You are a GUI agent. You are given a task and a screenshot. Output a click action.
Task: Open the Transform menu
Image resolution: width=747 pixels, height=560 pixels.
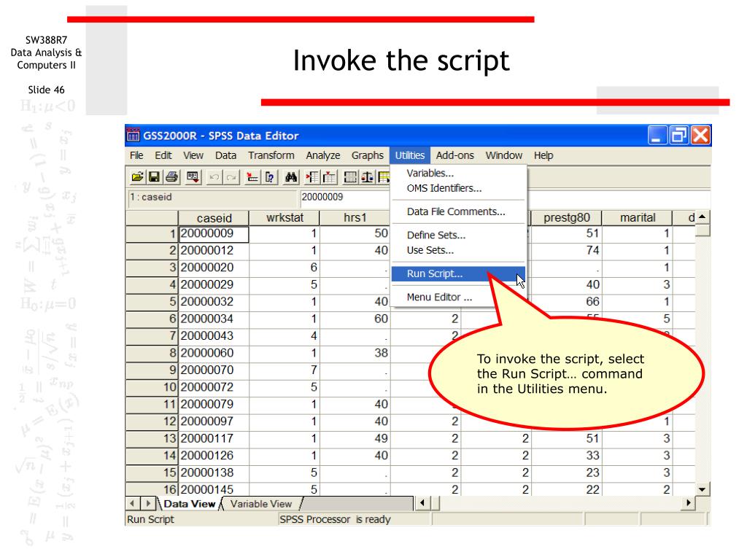pyautogui.click(x=271, y=155)
